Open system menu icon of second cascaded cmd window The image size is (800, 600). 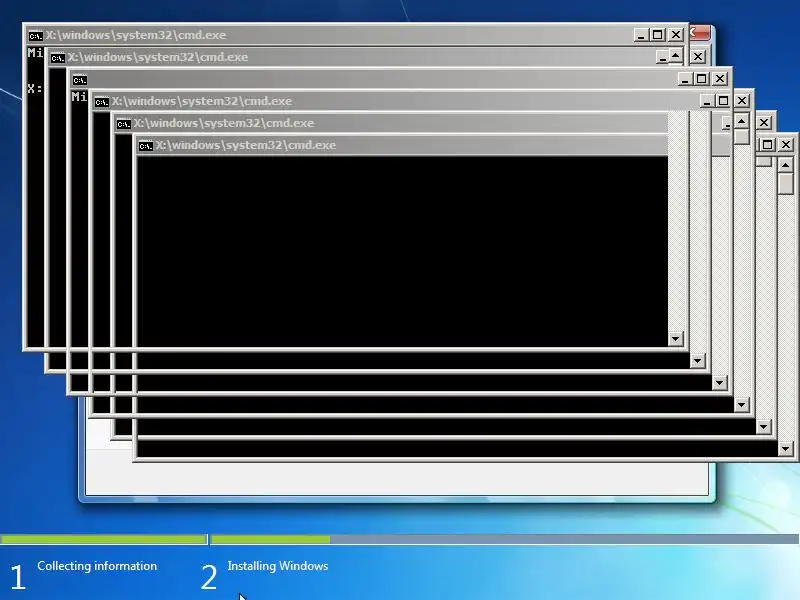(x=58, y=58)
